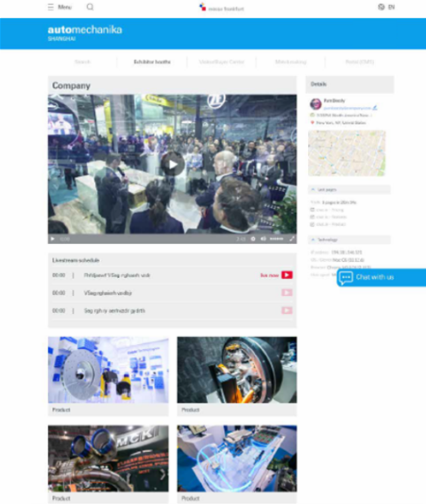
Task: Mute the video speaker icon
Action: (263, 239)
